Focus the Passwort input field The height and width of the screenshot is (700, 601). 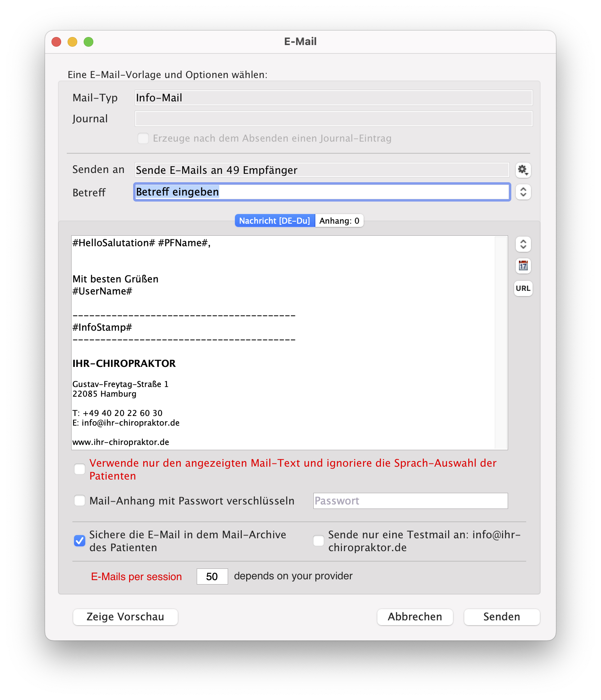click(x=410, y=501)
